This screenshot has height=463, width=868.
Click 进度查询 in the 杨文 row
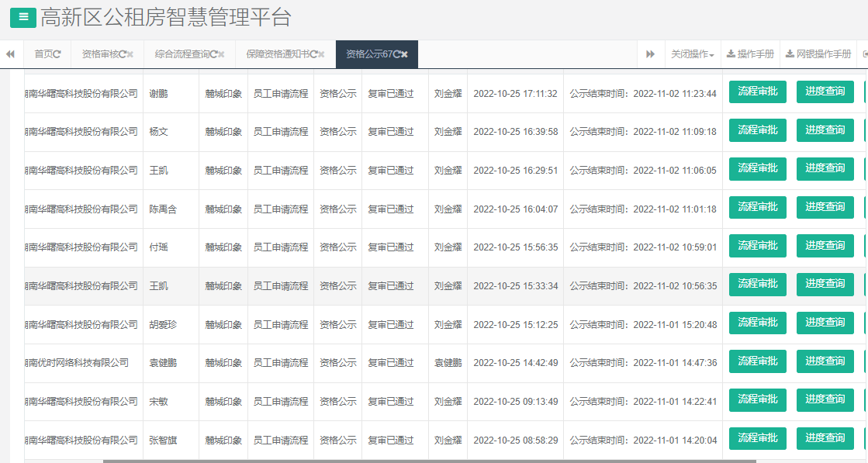point(825,130)
